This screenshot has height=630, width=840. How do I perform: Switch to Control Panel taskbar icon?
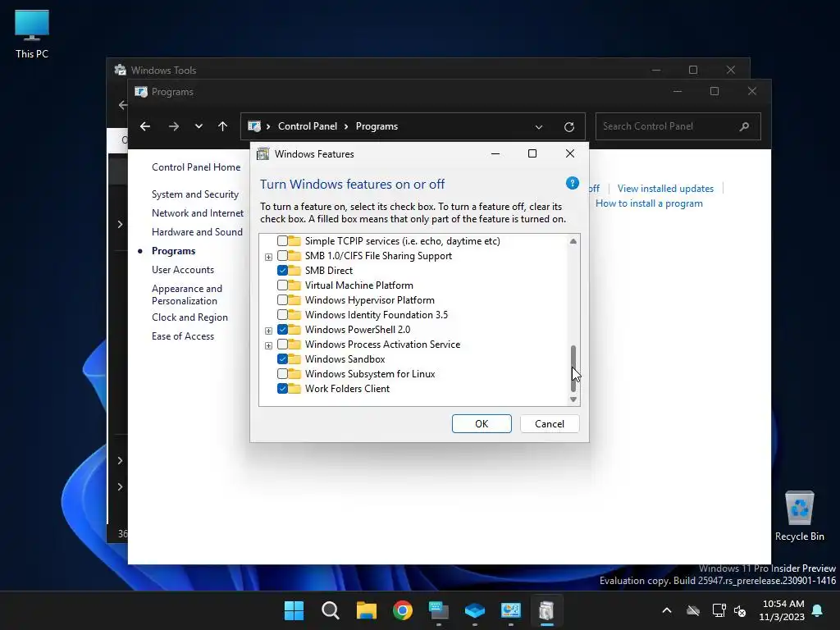tap(510, 610)
